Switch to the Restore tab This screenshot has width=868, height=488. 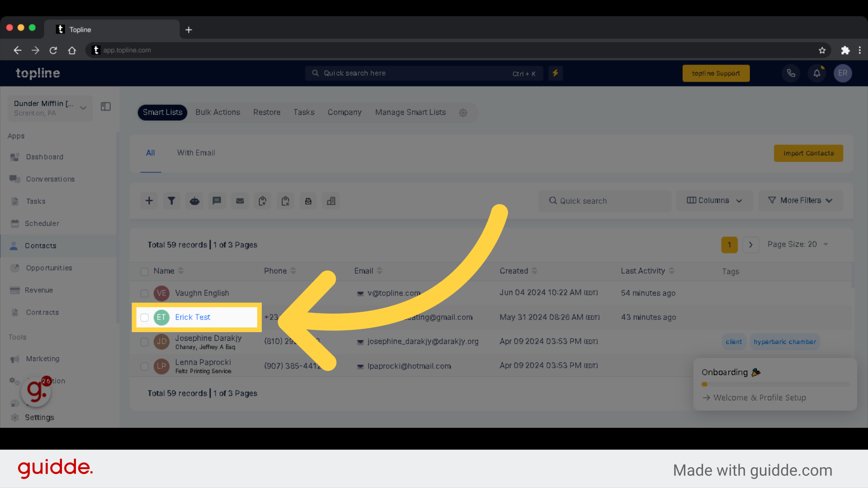[267, 113]
